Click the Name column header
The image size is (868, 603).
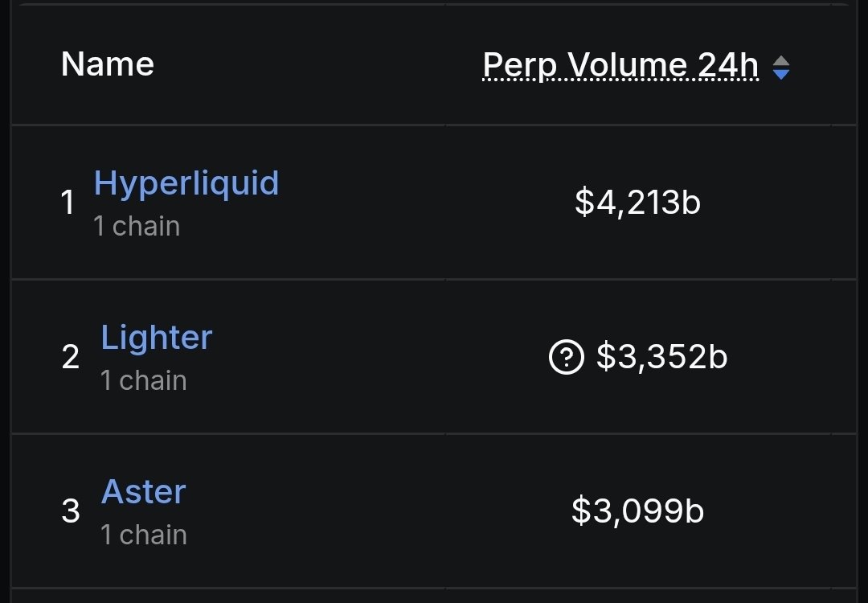108,64
